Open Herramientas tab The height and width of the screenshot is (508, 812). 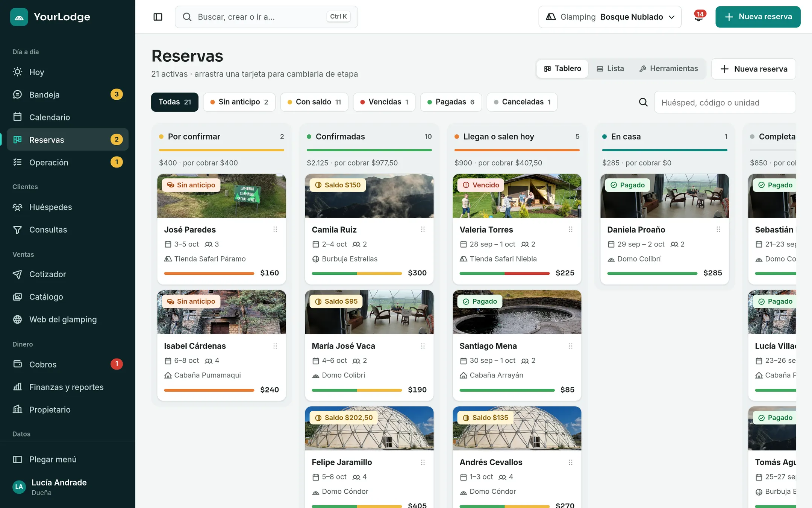pyautogui.click(x=668, y=68)
